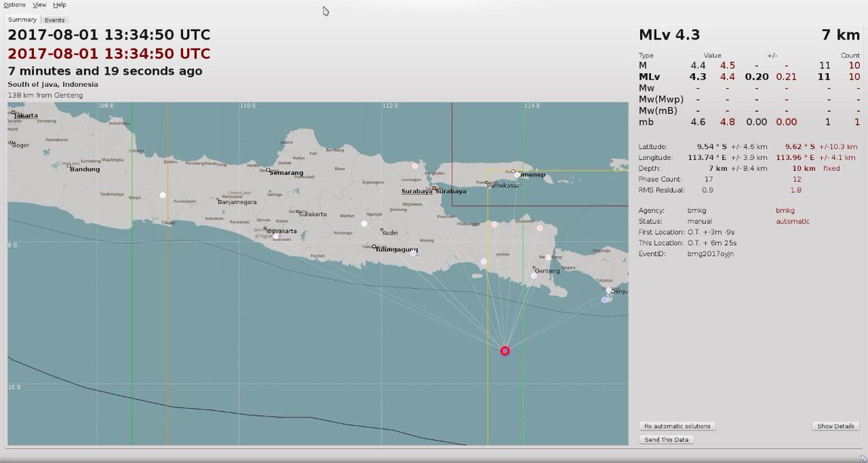Click the latitude value '9.54 ° S'
Image resolution: width=868 pixels, height=463 pixels.
pyautogui.click(x=711, y=146)
